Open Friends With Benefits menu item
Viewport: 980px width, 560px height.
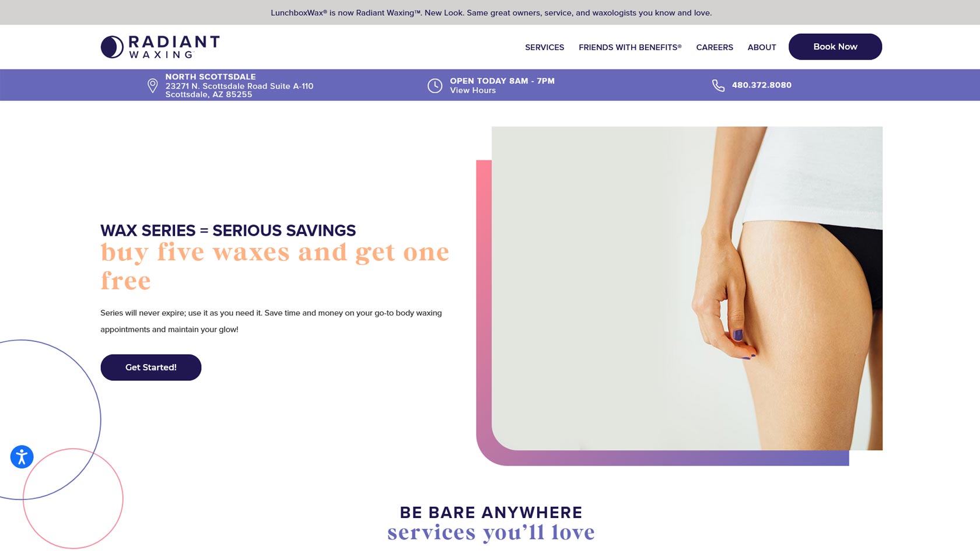630,47
